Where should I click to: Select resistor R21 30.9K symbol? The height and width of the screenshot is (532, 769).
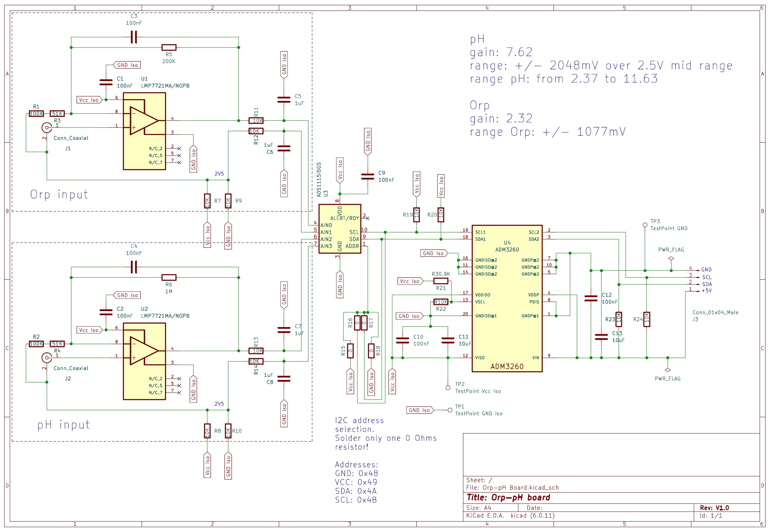[441, 281]
